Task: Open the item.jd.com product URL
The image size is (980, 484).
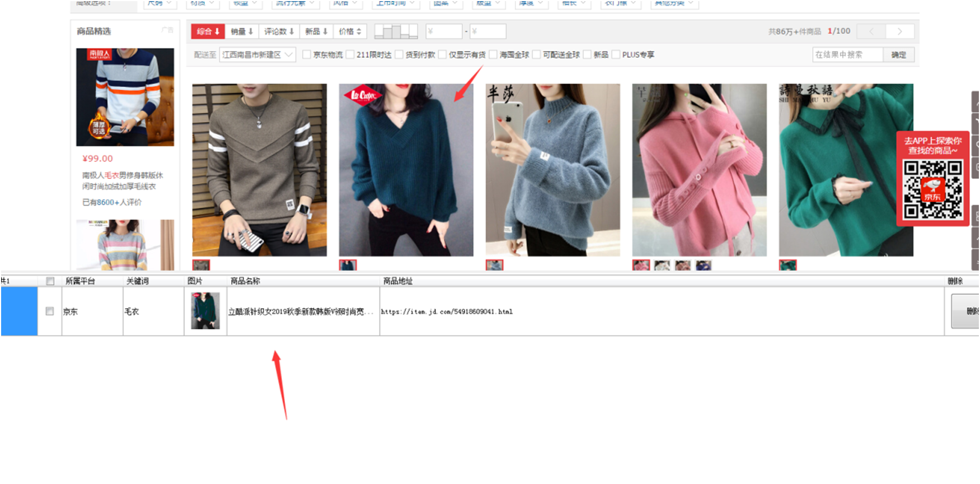Action: pos(447,311)
